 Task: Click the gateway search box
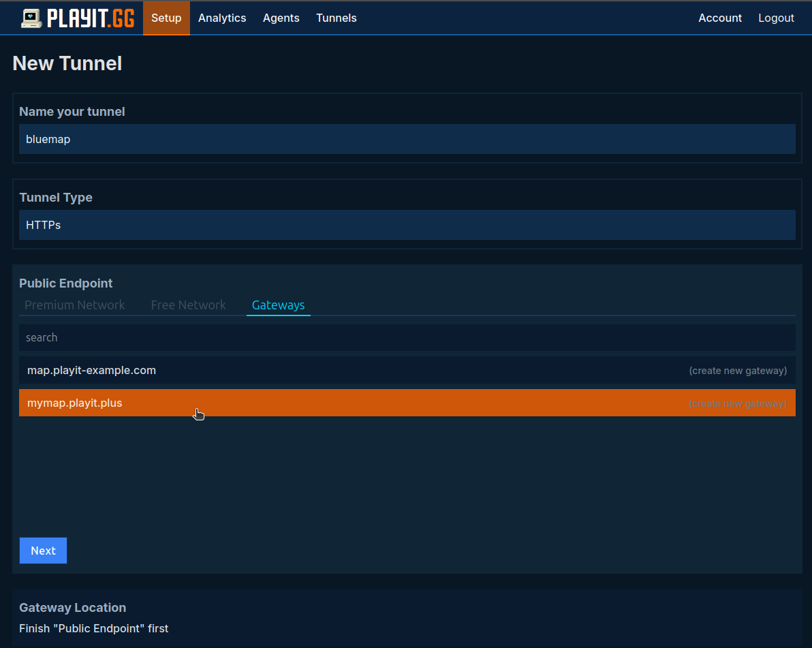tap(407, 337)
